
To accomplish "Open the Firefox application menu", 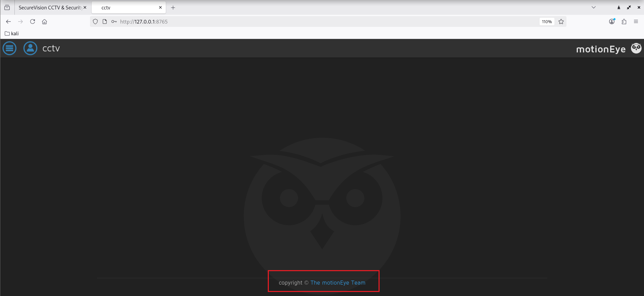I will click(636, 22).
